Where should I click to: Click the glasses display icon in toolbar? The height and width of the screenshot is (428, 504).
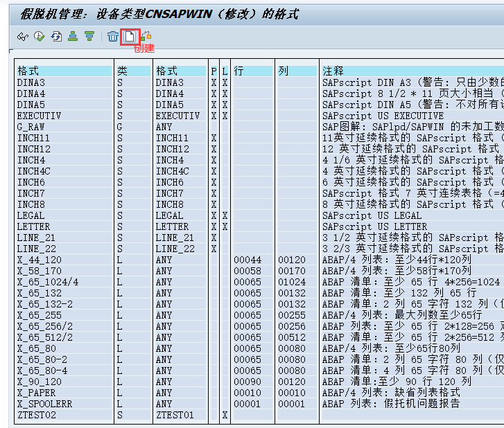(22, 37)
